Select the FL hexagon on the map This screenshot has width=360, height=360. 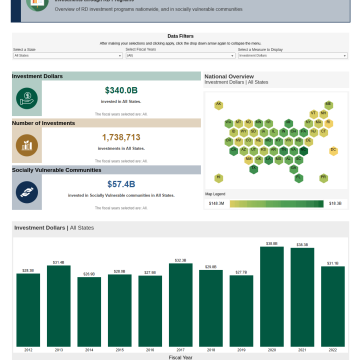tap(299, 178)
